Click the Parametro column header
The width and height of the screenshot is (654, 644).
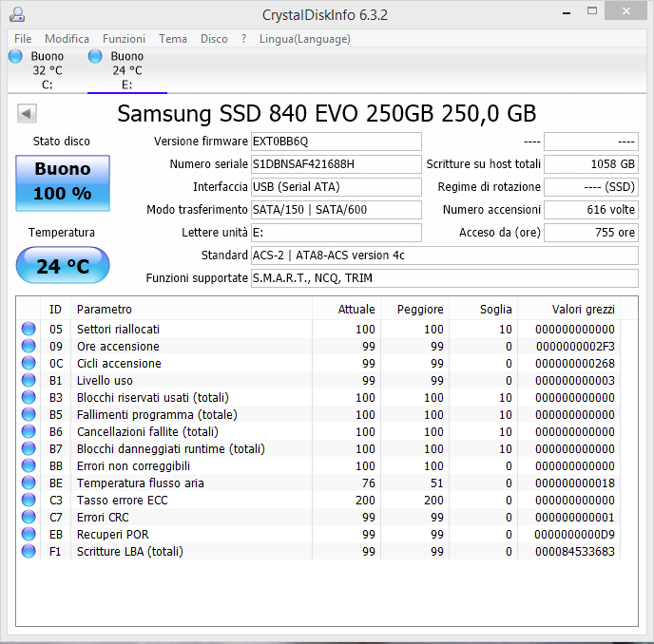[191, 310]
